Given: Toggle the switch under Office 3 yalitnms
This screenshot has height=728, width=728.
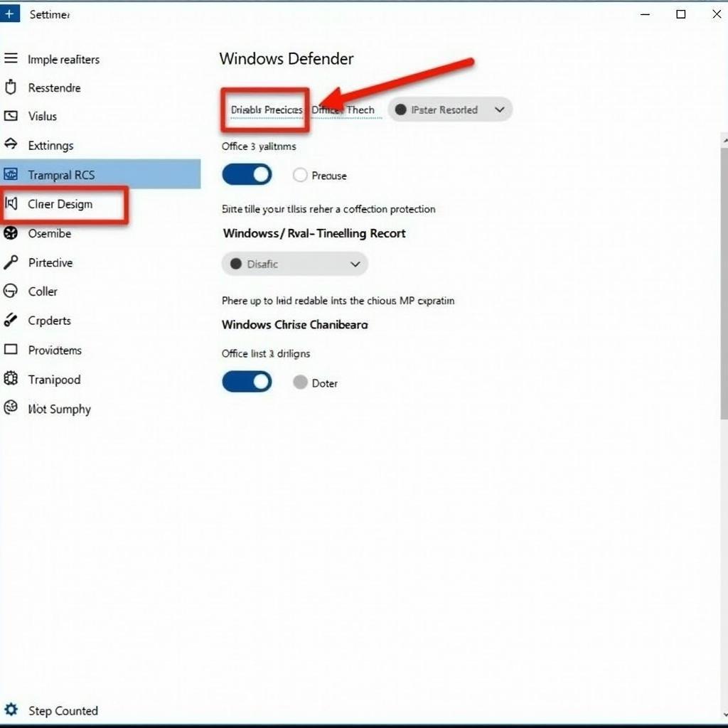Looking at the screenshot, I should click(x=247, y=174).
